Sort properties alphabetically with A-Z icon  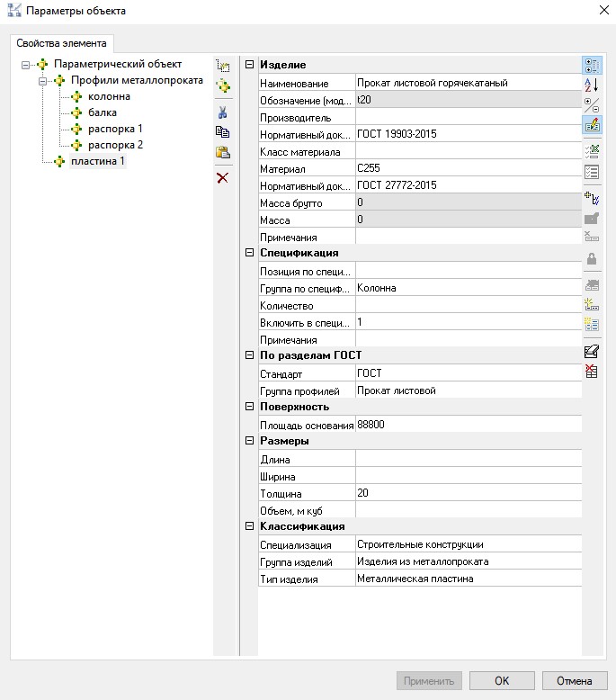pos(592,85)
